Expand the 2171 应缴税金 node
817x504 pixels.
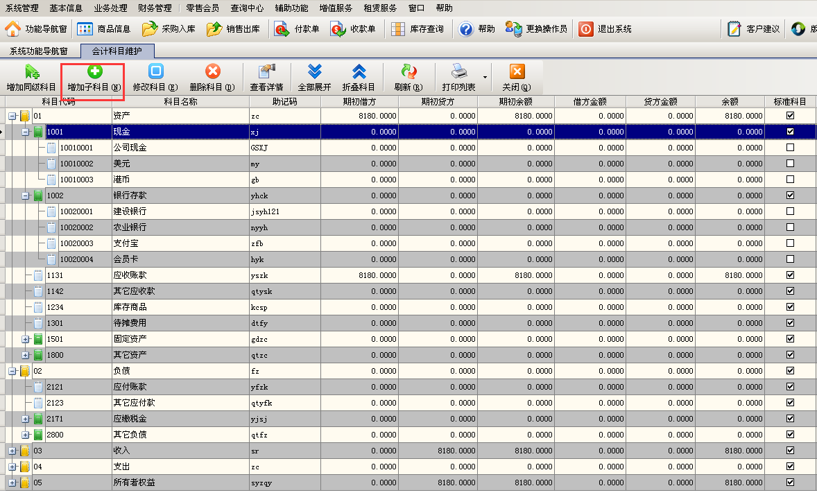coord(25,419)
